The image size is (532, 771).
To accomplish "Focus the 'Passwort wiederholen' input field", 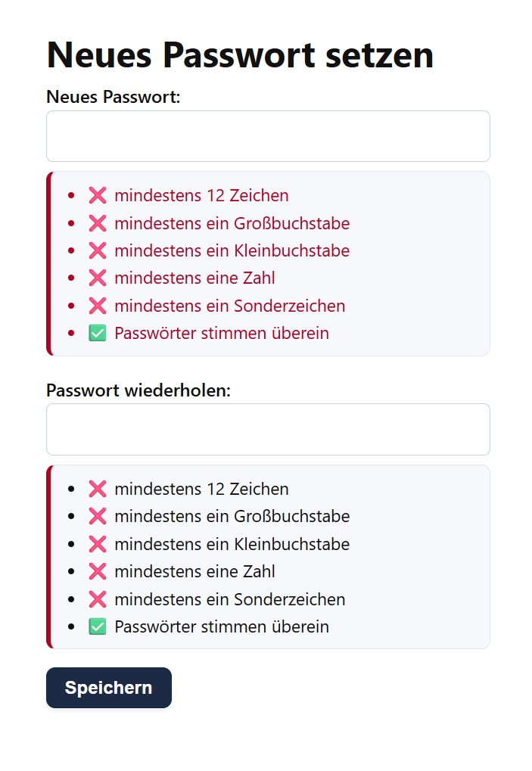I will coord(268,429).
